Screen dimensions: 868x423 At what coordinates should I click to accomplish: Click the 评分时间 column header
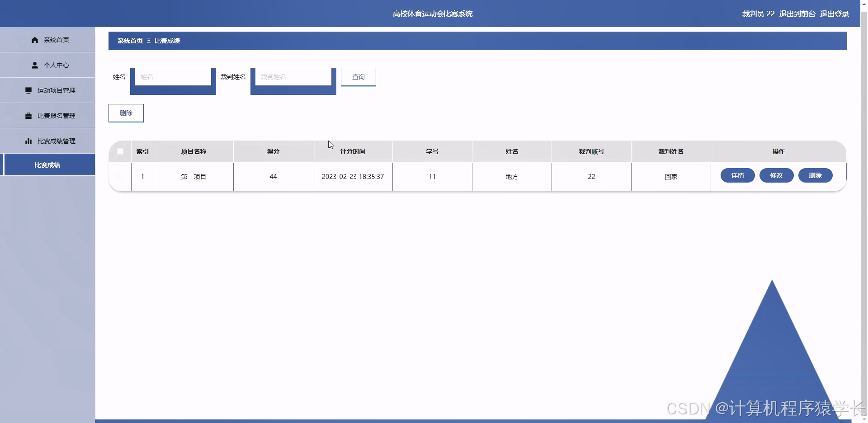click(353, 151)
